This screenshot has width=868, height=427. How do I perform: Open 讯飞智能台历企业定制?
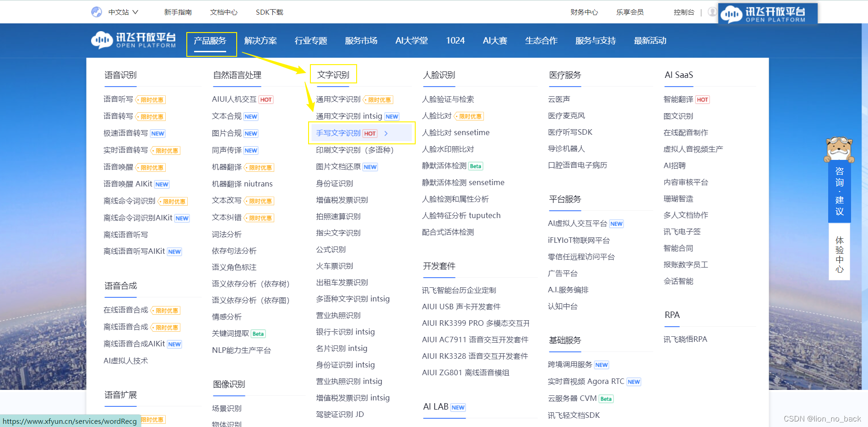pyautogui.click(x=459, y=290)
